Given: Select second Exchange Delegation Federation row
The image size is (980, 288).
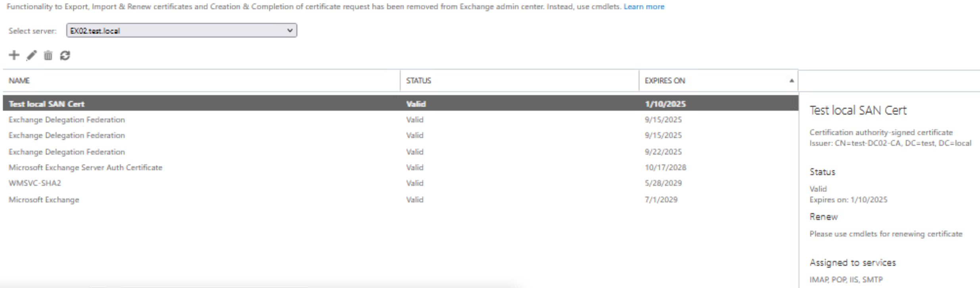Looking at the screenshot, I should [67, 135].
